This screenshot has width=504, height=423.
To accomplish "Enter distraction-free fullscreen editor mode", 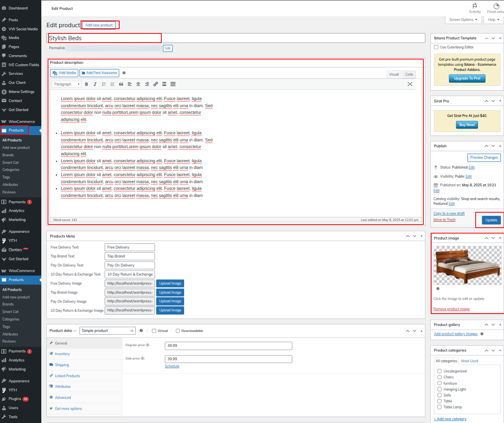I will 410,84.
